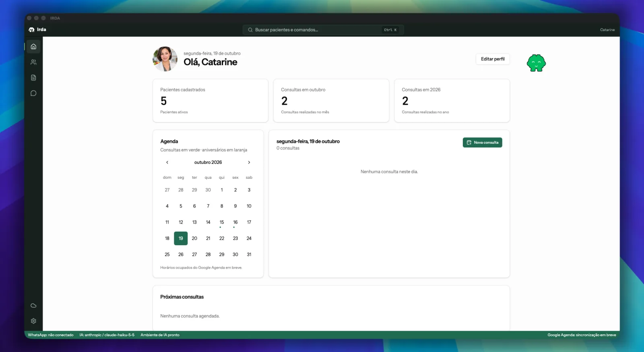This screenshot has height=352, width=644.
Task: Click the Catarine user menu in the title bar
Action: pos(607,30)
